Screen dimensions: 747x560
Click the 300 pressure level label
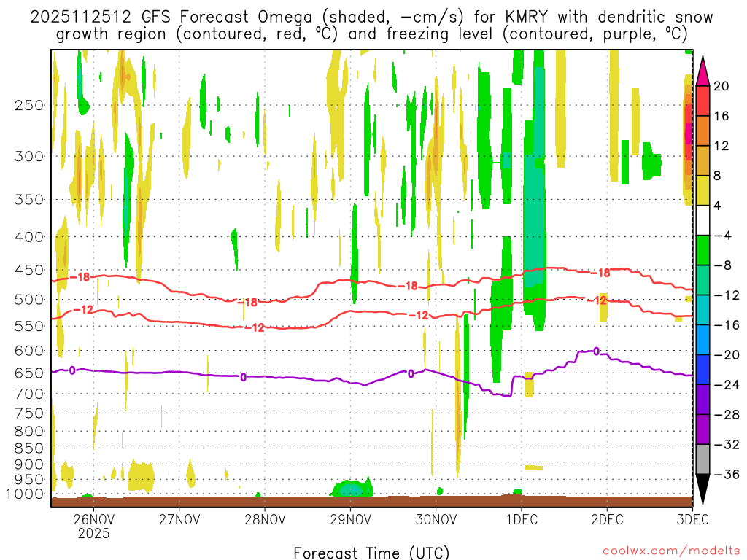[x=29, y=156]
